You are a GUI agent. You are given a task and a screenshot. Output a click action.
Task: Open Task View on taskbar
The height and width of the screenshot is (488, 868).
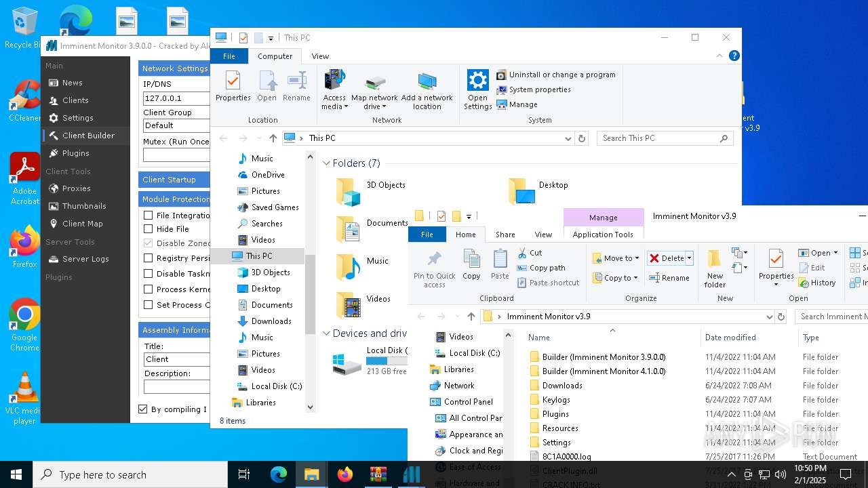pos(244,474)
